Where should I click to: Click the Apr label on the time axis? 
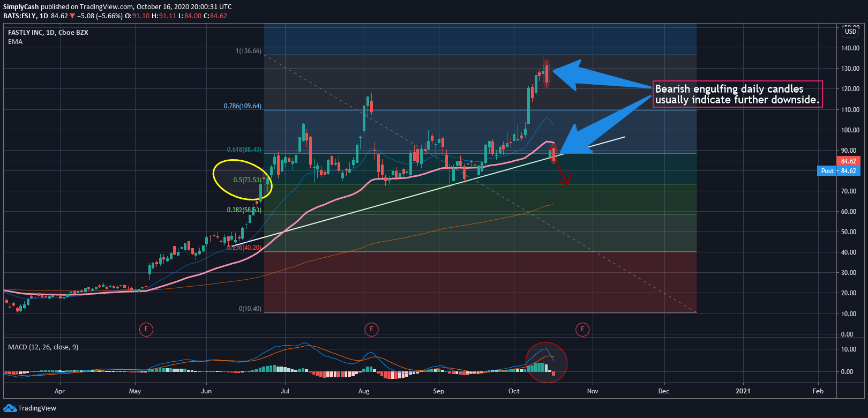59,391
